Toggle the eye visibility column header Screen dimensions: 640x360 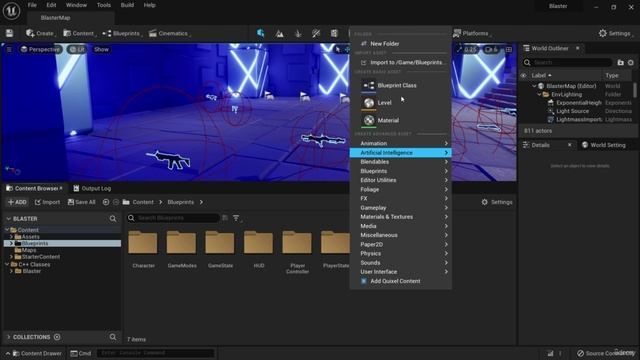click(x=523, y=76)
